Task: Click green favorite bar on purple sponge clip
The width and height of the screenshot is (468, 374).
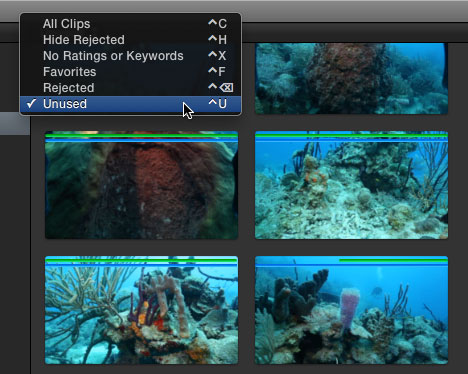Action: tap(393, 260)
